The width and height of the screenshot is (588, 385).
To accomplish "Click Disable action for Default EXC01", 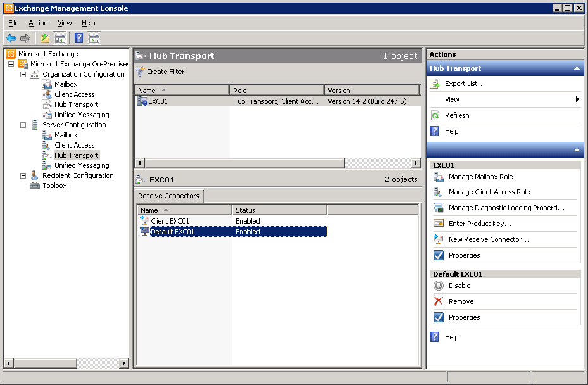I will tap(460, 286).
